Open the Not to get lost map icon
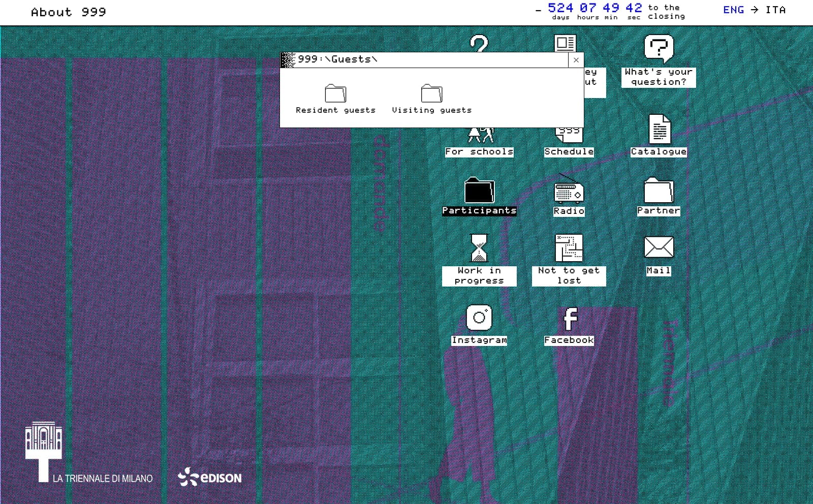This screenshot has width=813, height=504. point(569,248)
